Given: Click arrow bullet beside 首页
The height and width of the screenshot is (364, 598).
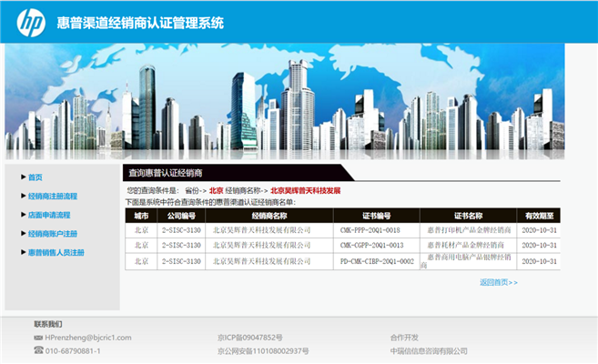Looking at the screenshot, I should 24,177.
